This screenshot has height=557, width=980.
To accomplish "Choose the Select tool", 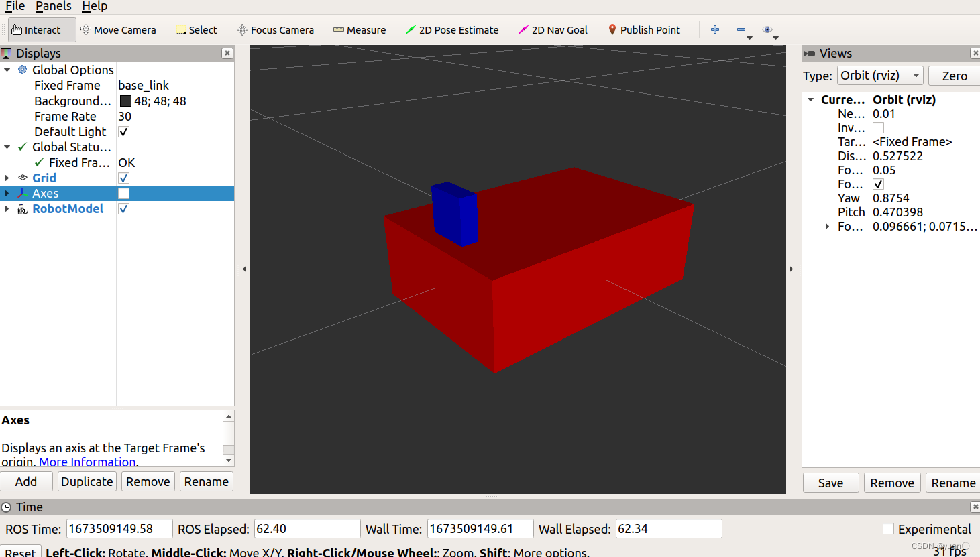I will click(x=197, y=30).
